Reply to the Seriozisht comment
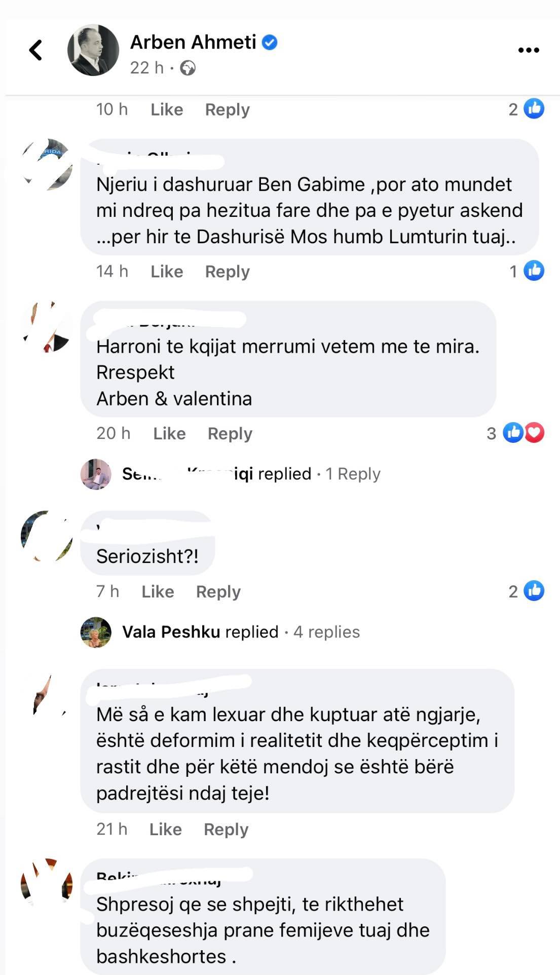 pos(218,592)
